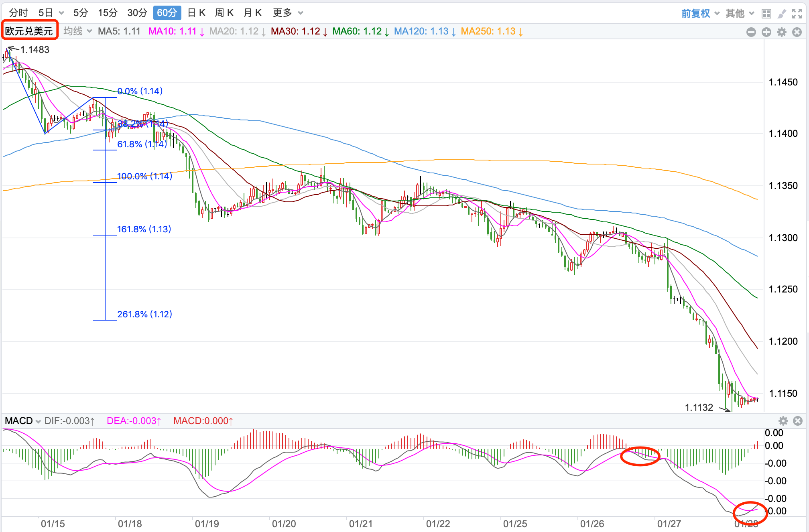Select the drawing brush tool
The image size is (809, 532).
coord(782,13)
